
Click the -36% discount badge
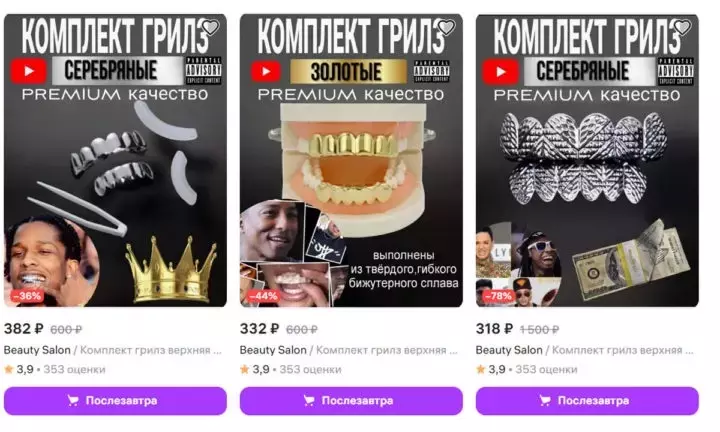click(27, 296)
